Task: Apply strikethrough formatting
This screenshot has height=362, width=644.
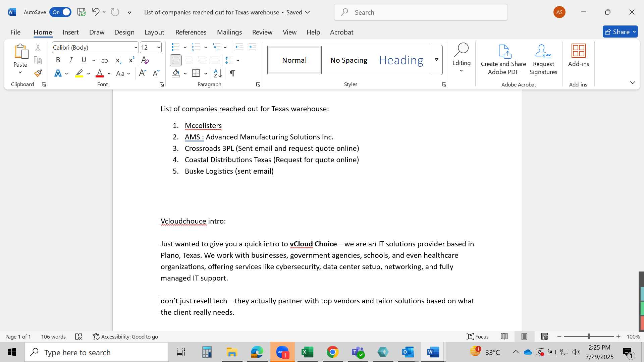Action: point(105,60)
